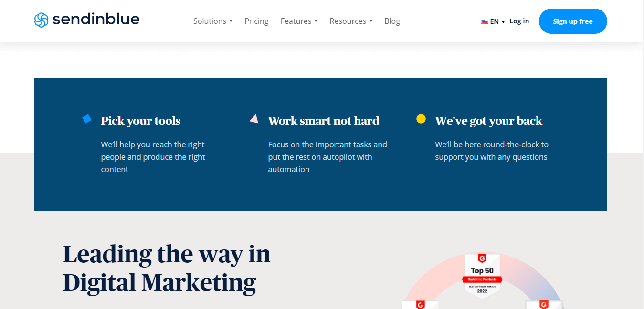Screen dimensions: 644x309
Task: Expand the Features dropdown
Action: click(x=299, y=21)
